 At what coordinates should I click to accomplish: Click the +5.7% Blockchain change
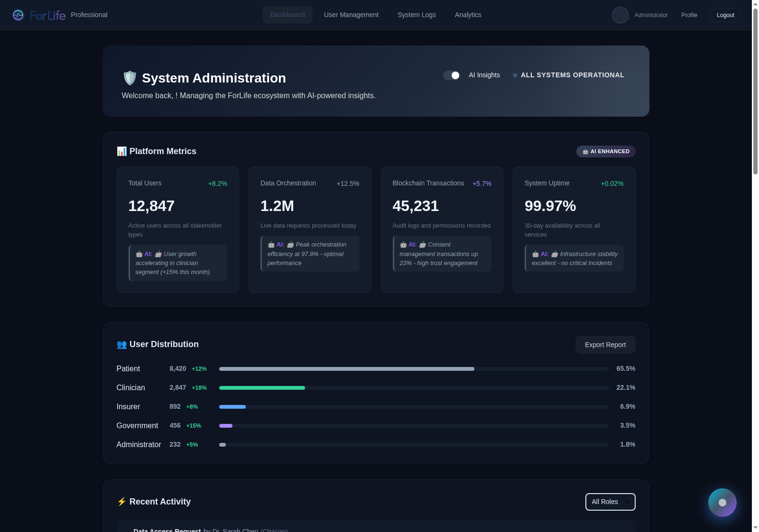coord(482,183)
